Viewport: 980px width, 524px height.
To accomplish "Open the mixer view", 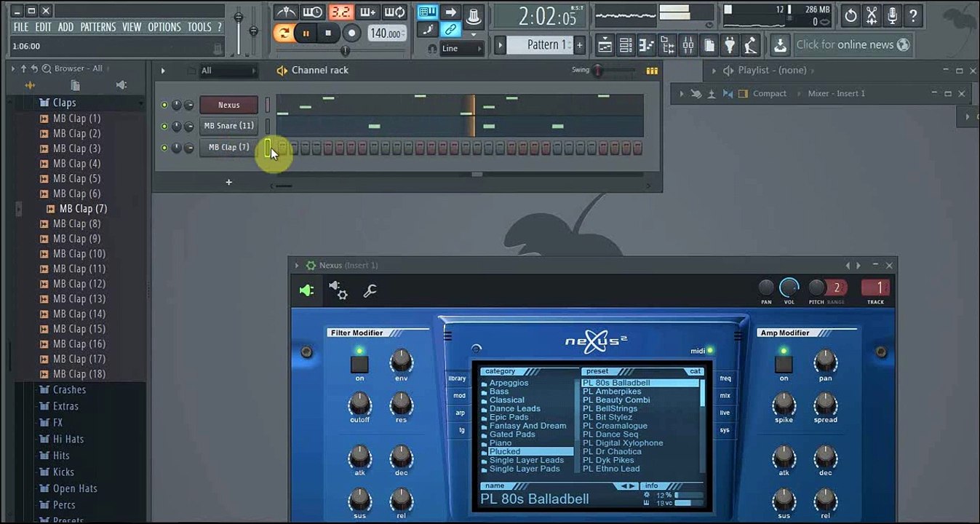I will point(688,45).
